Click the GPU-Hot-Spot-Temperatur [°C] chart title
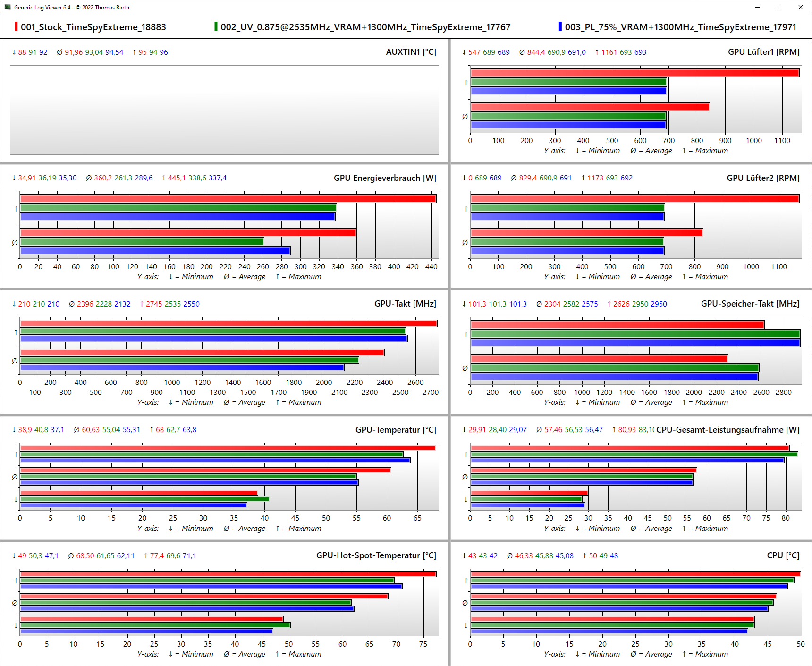The height and width of the screenshot is (666, 812). point(376,555)
